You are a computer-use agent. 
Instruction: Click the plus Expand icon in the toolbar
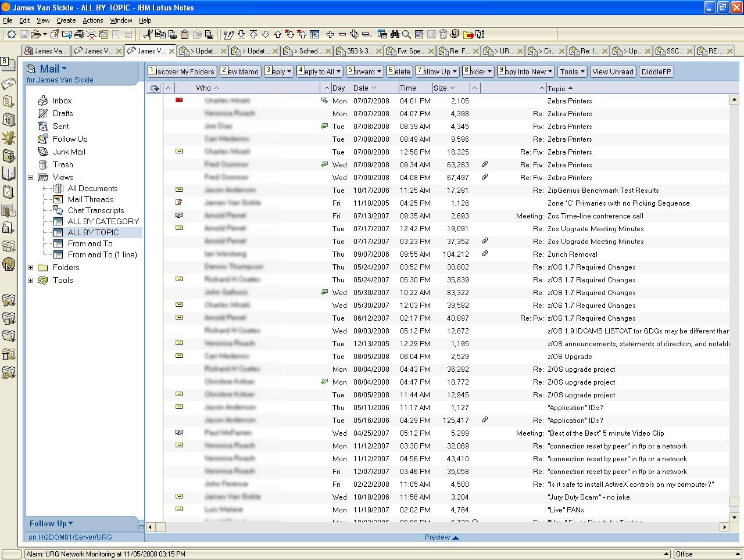pos(330,34)
